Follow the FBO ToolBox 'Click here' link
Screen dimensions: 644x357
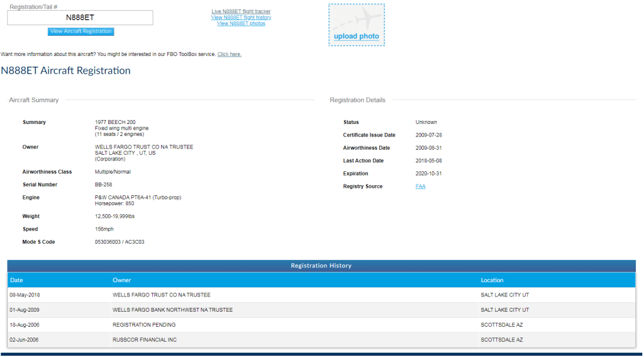click(229, 55)
